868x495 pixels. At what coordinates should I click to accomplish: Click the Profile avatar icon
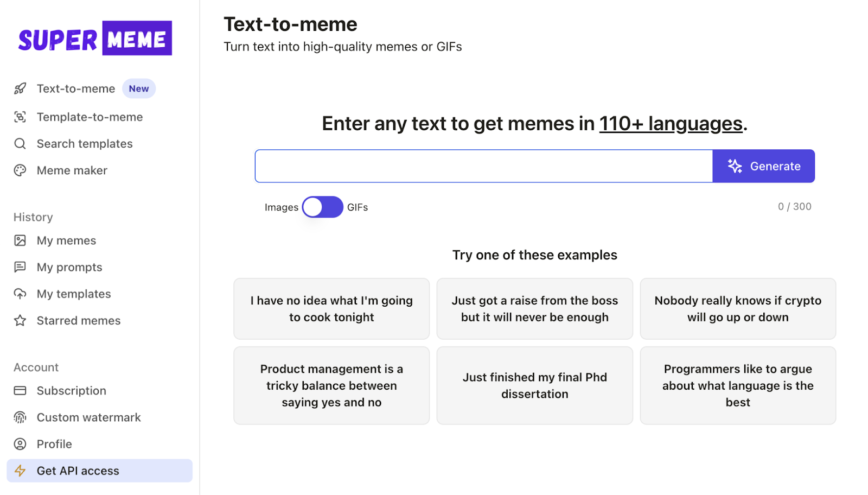(20, 443)
